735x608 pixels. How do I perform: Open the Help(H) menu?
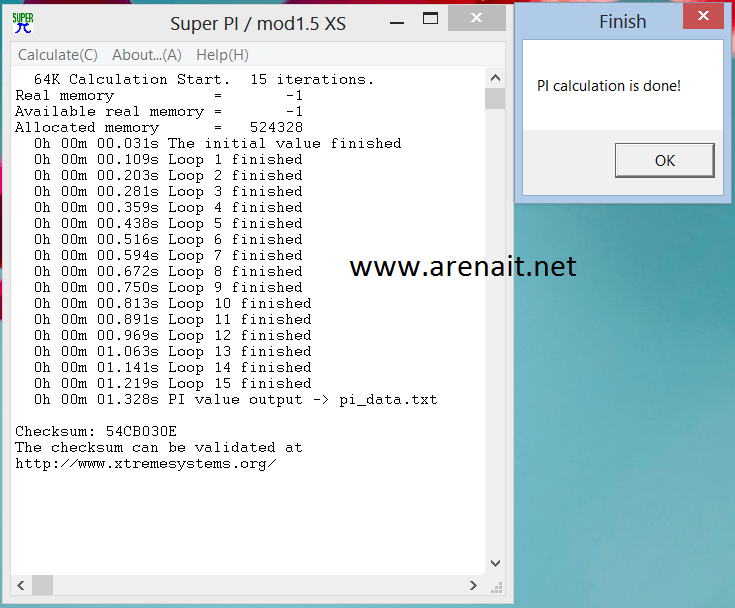[x=222, y=55]
